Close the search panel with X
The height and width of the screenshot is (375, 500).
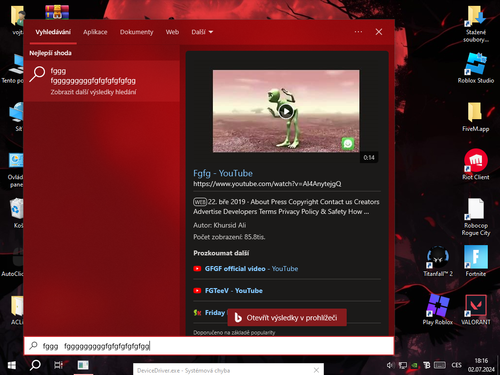(x=379, y=32)
